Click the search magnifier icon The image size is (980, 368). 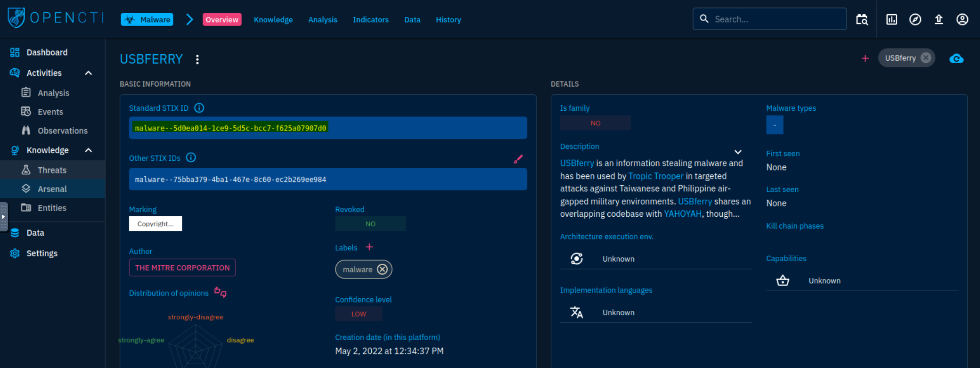tap(704, 19)
